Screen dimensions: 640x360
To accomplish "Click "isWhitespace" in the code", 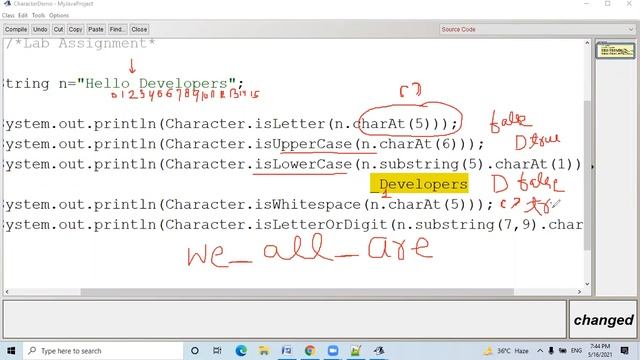I will pos(308,204).
